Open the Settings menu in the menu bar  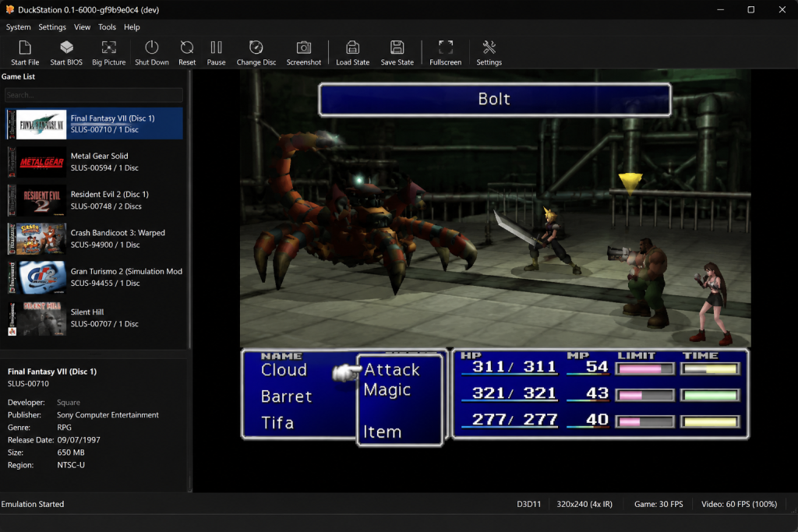click(52, 27)
